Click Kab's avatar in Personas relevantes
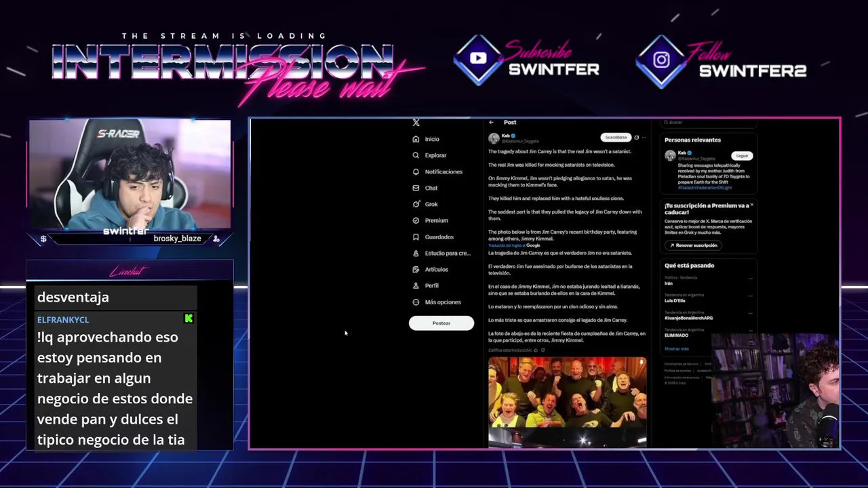Viewport: 868px width, 488px height. coord(670,155)
